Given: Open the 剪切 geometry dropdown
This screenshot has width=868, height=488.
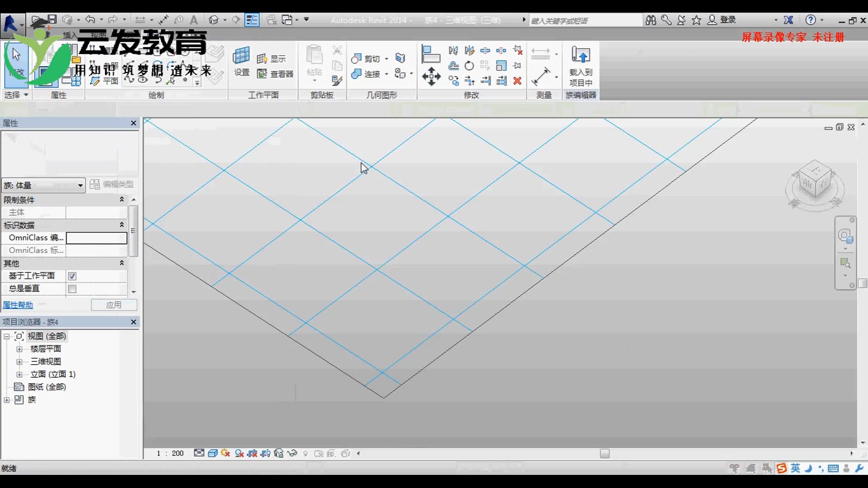Looking at the screenshot, I should click(x=387, y=59).
